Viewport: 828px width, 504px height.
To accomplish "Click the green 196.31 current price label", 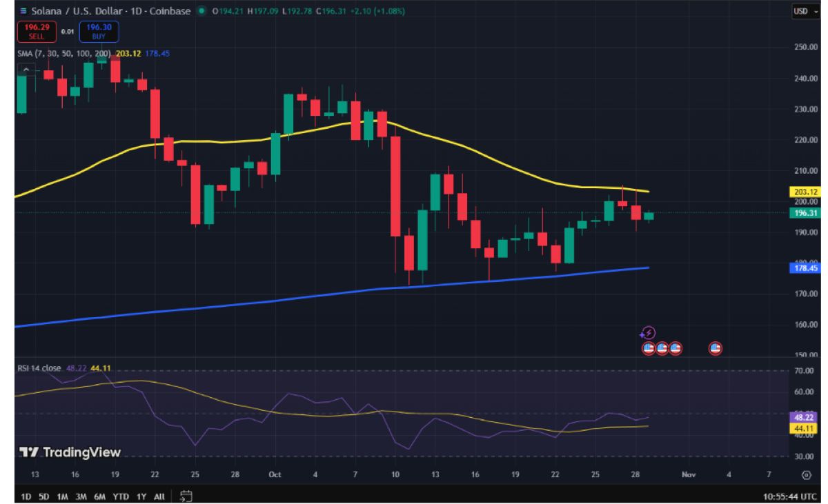I will click(804, 213).
